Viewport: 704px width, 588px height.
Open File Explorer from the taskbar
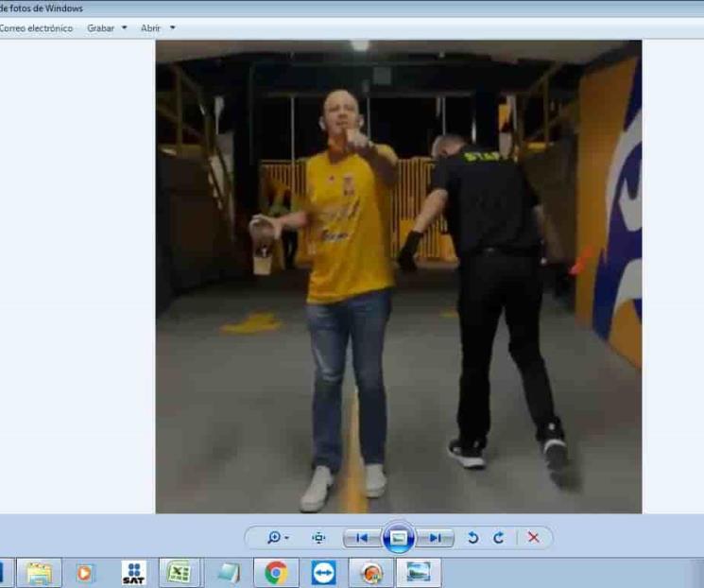coord(40,573)
